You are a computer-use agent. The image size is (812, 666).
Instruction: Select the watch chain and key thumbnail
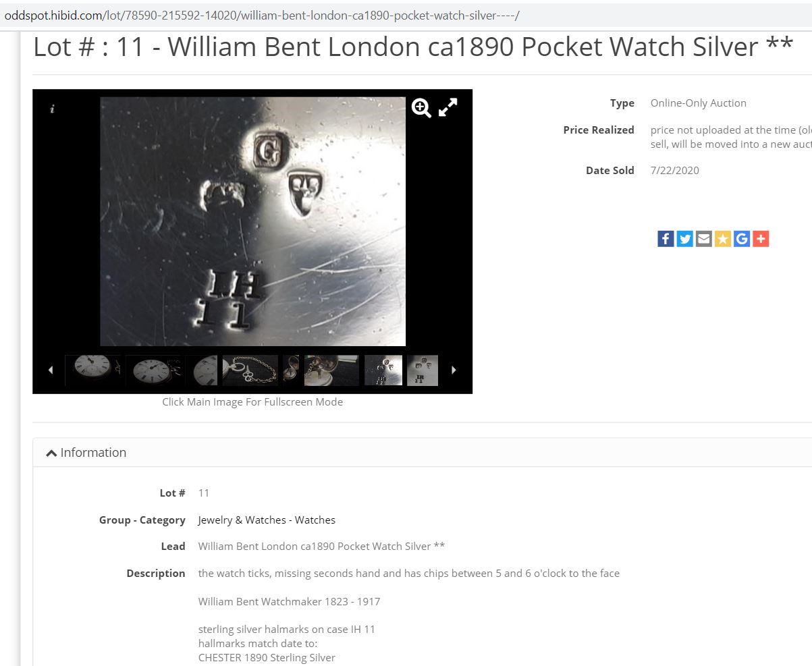tap(250, 370)
